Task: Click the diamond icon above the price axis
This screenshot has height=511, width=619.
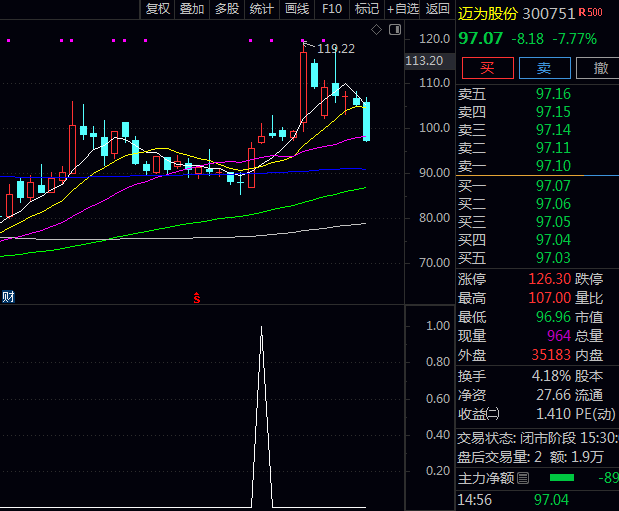Action: pyautogui.click(x=376, y=30)
